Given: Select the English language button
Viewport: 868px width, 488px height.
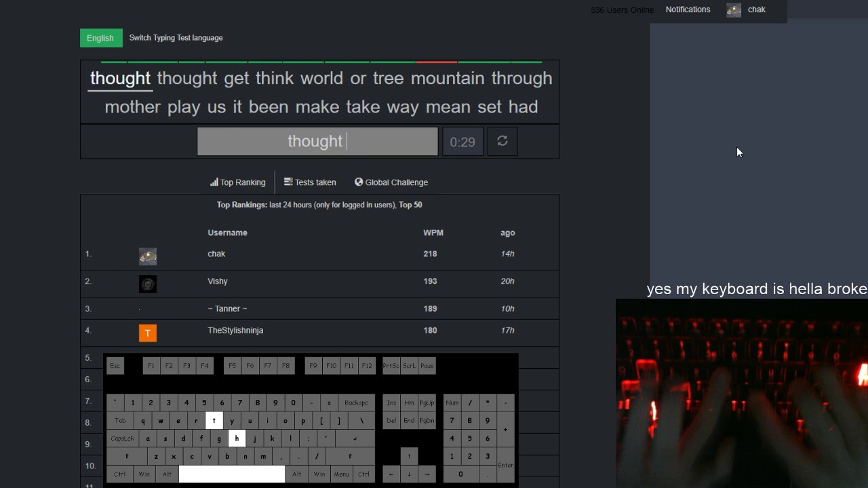Looking at the screenshot, I should [x=101, y=38].
